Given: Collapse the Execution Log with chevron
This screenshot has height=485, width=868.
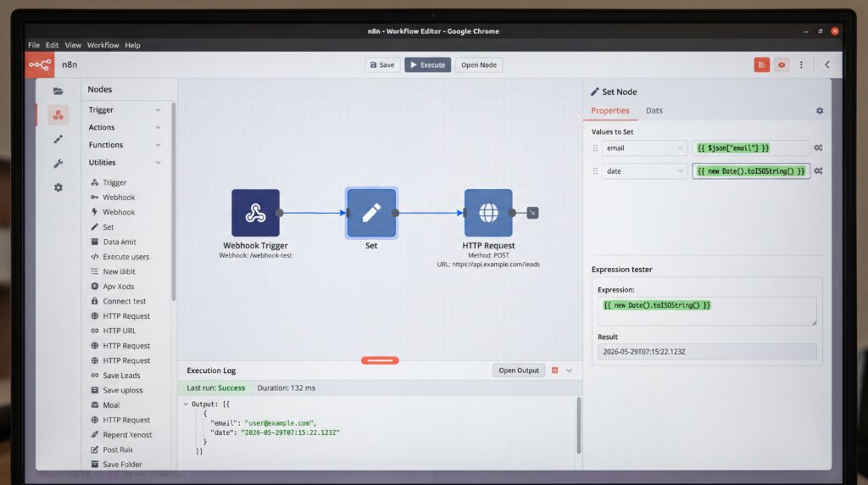Looking at the screenshot, I should point(569,371).
